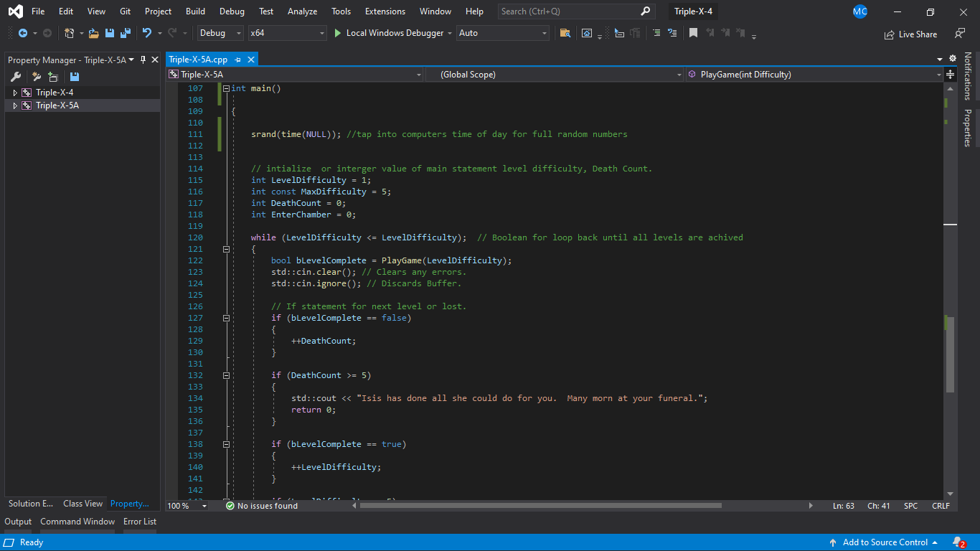Click the Save All toolbar icon
The height and width of the screenshot is (551, 980).
coord(126,33)
